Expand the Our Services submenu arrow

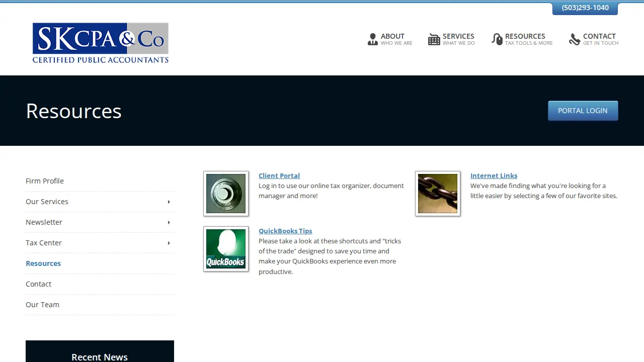click(169, 202)
